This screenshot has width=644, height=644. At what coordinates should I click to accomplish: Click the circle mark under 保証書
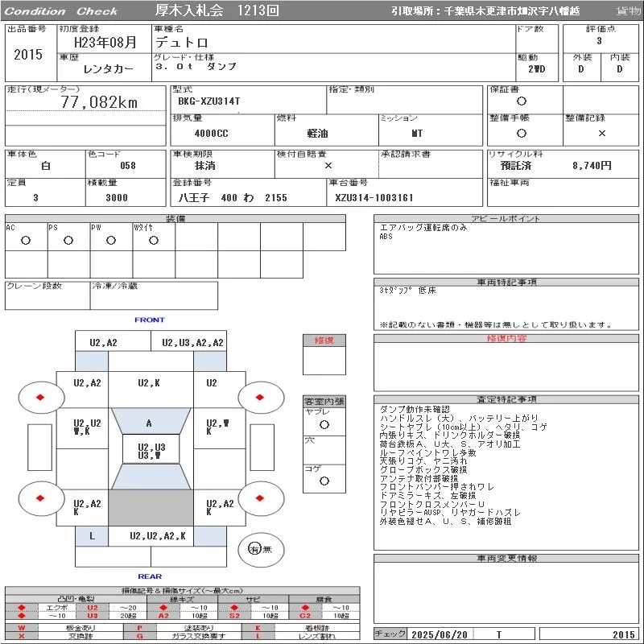click(522, 101)
